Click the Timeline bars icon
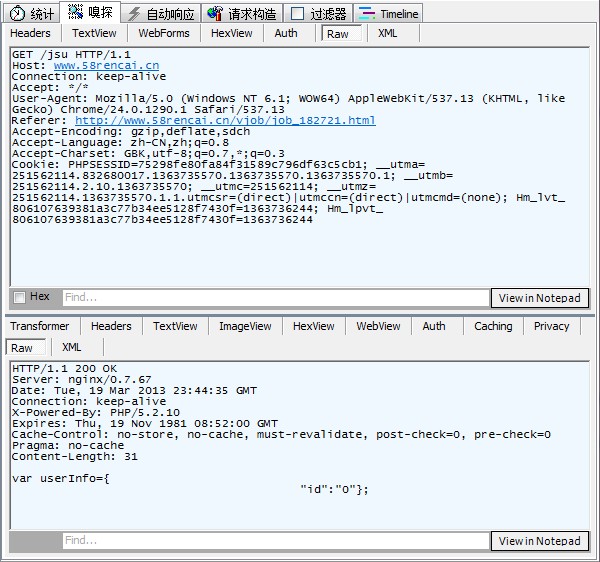600x562 pixels. coord(367,14)
